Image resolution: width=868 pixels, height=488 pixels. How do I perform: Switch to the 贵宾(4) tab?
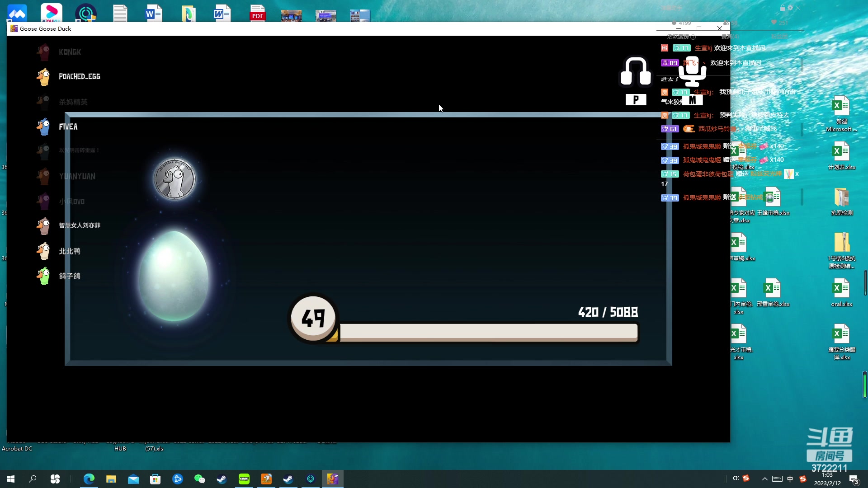point(730,37)
